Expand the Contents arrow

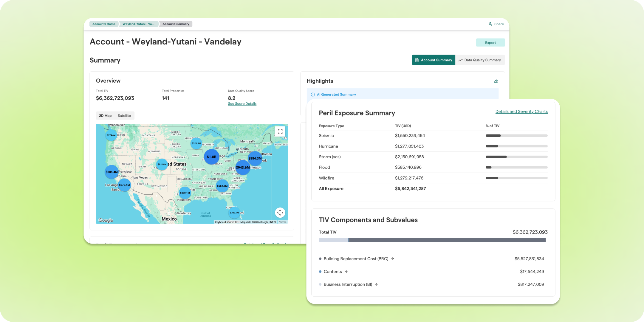[x=346, y=272]
